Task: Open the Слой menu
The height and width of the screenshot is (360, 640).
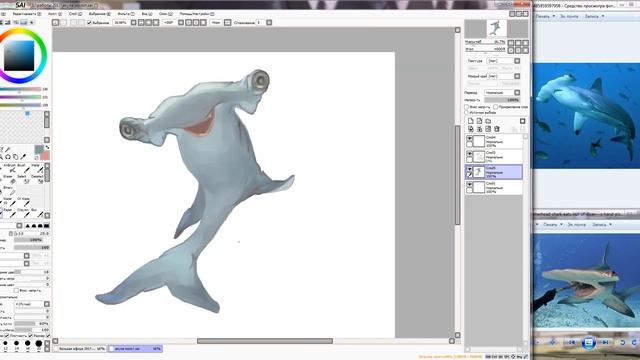Action: click(x=75, y=14)
